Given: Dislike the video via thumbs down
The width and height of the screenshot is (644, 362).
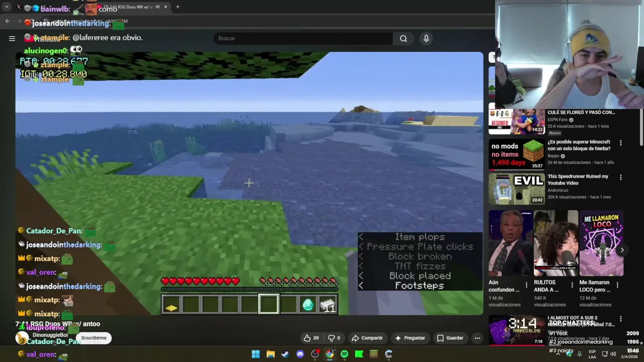Looking at the screenshot, I should pyautogui.click(x=334, y=338).
